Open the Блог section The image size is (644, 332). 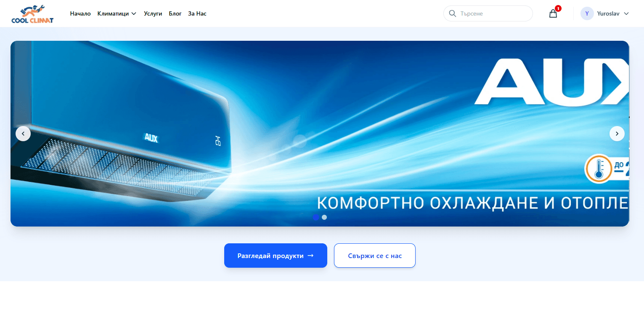pos(175,13)
